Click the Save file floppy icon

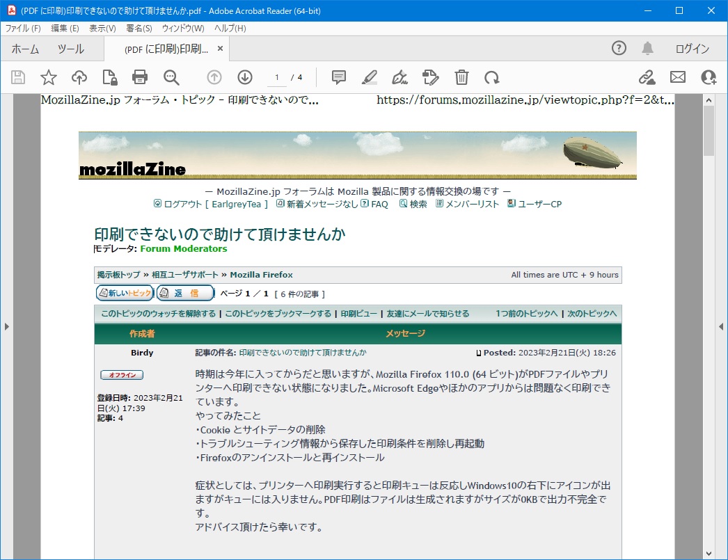click(x=18, y=77)
